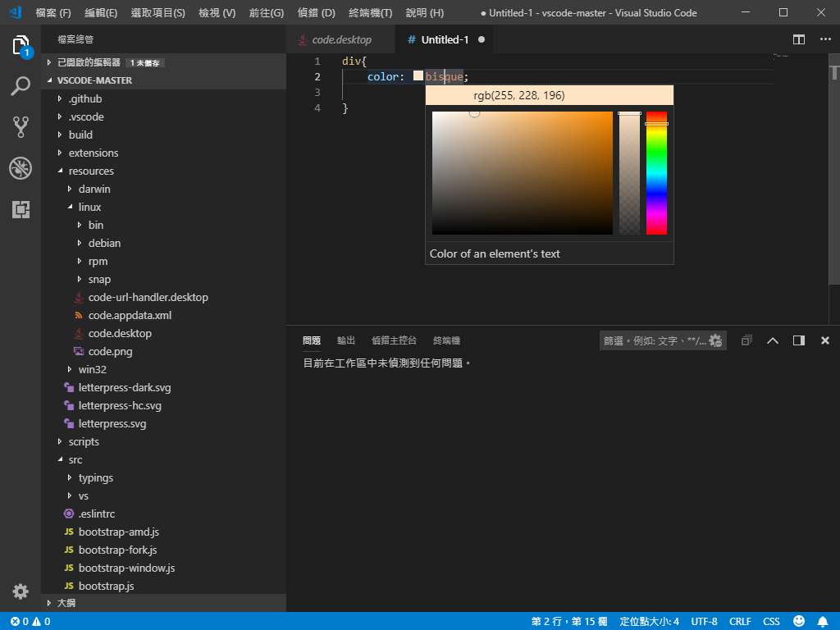
Task: Click the split editor icon
Action: coord(798,39)
